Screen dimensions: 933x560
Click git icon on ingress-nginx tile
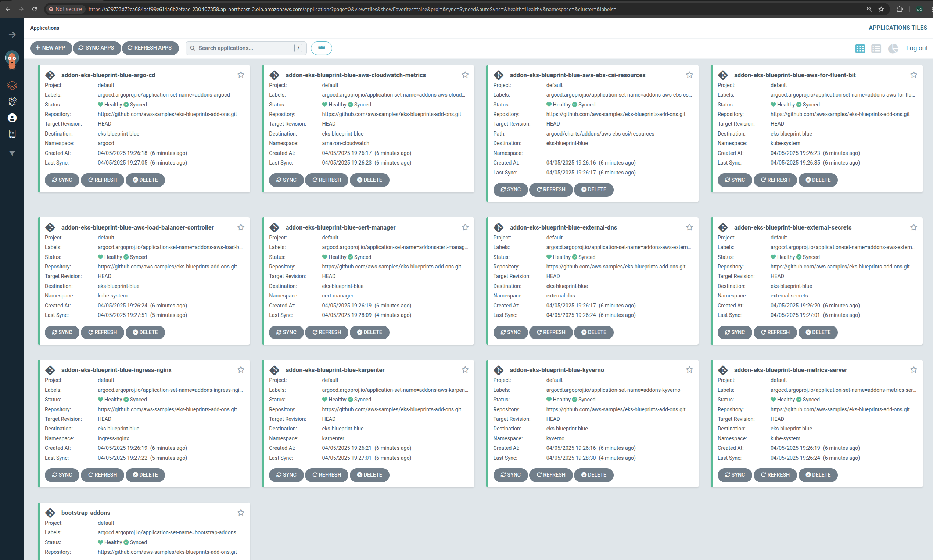point(50,370)
